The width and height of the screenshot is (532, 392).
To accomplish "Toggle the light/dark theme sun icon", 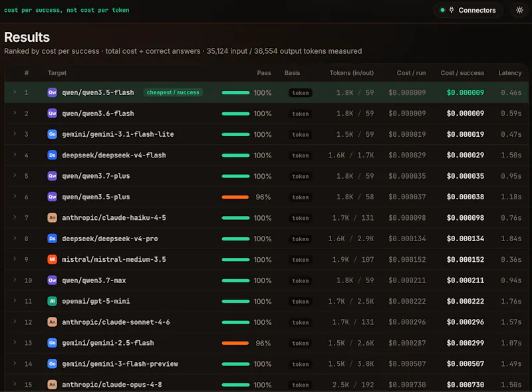I will (x=519, y=10).
